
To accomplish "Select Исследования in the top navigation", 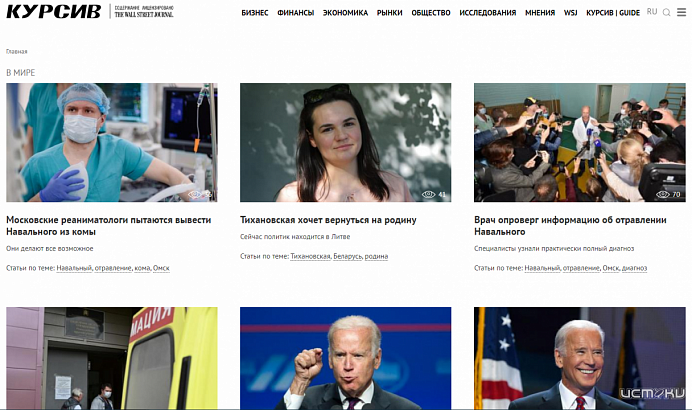I will click(488, 13).
